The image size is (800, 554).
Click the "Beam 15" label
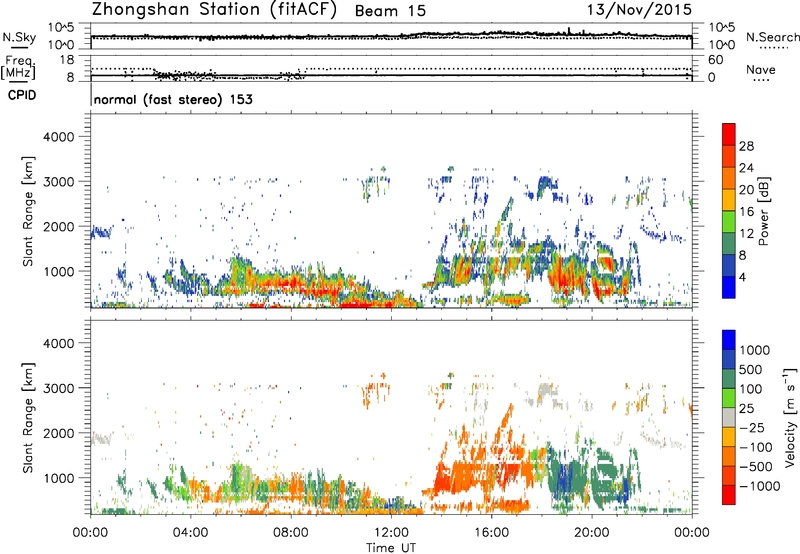coord(390,11)
